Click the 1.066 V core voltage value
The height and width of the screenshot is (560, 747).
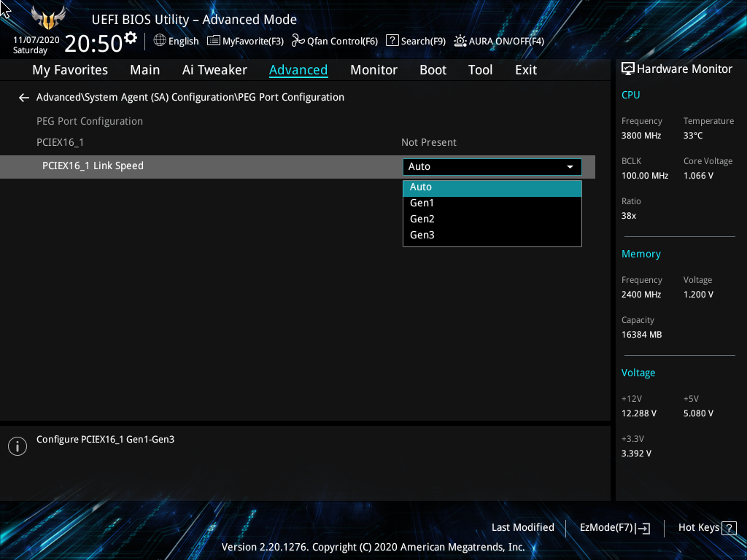point(698,176)
